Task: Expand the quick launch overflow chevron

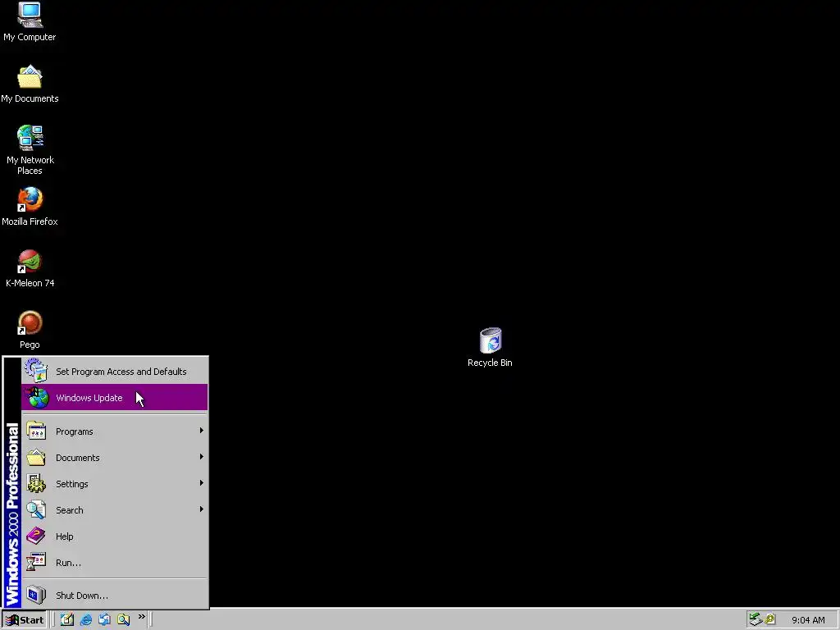Action: [141, 617]
